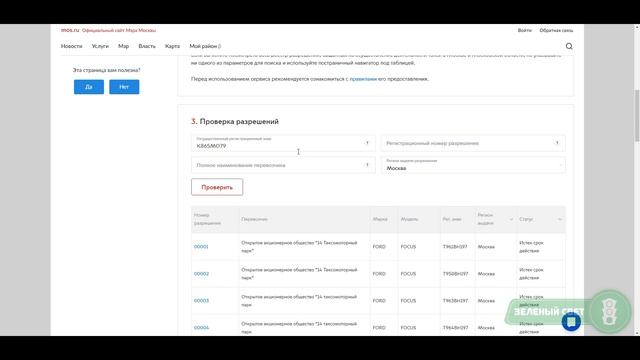Click the Обратная связь link
Image resolution: width=640 pixels, height=360 pixels.
pyautogui.click(x=556, y=30)
